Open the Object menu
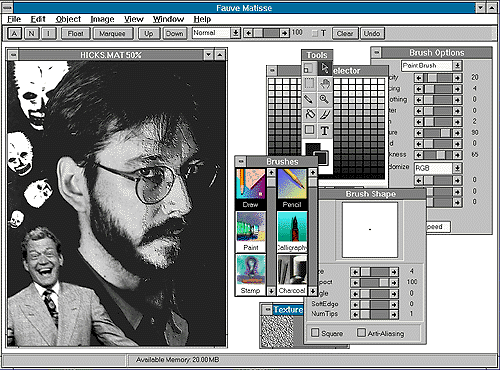 pos(68,19)
